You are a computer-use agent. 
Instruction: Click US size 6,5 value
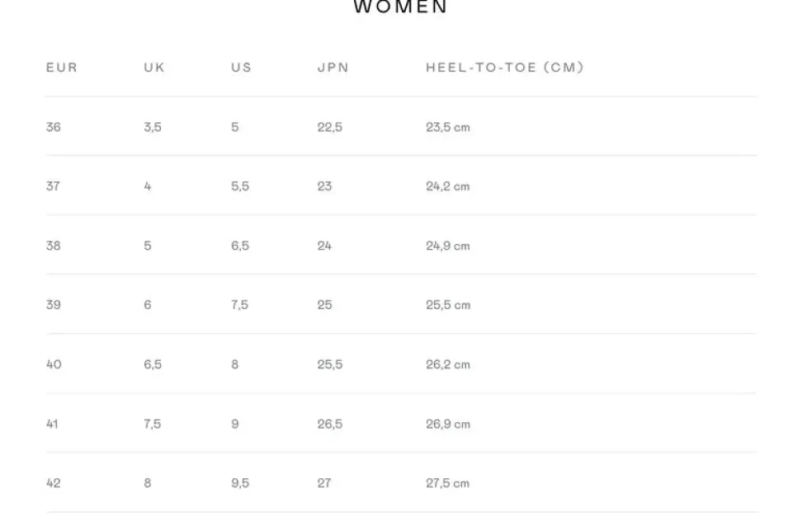pos(240,246)
